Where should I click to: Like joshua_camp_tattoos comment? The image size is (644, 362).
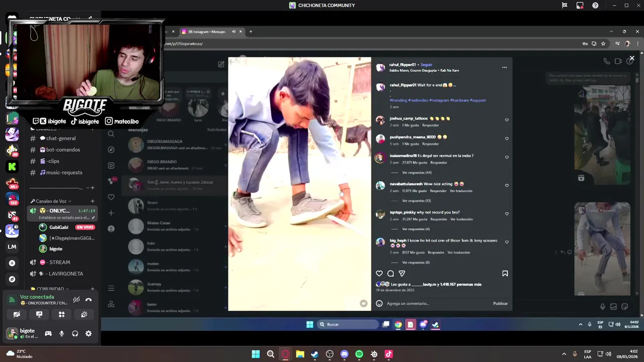[507, 120]
